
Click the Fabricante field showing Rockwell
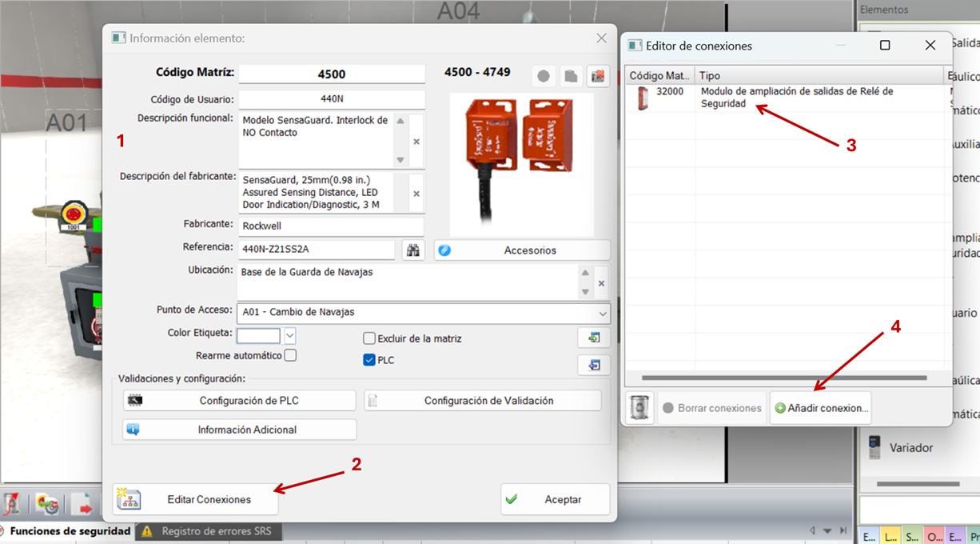tap(331, 226)
